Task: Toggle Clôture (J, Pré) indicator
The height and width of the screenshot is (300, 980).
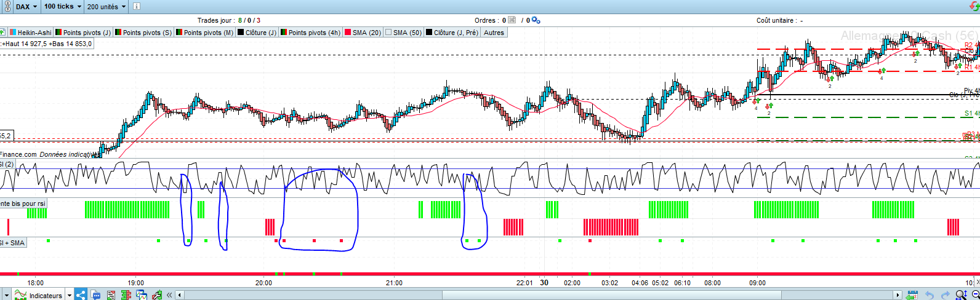Action: [452, 33]
